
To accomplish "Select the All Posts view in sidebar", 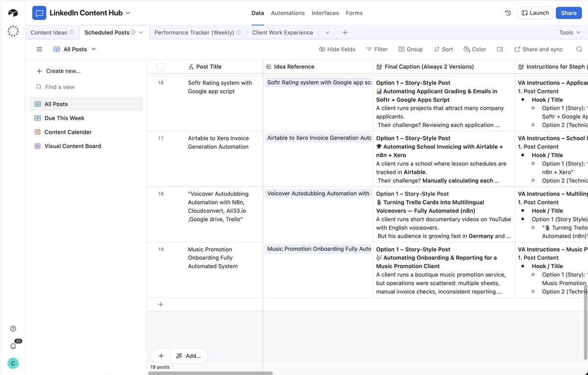I will coord(86,104).
